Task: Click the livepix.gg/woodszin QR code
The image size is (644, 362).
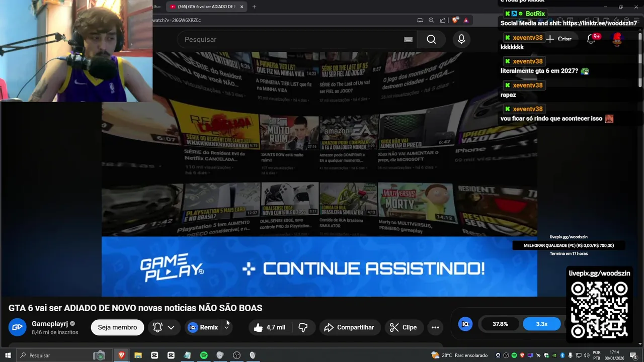Action: 599,309
